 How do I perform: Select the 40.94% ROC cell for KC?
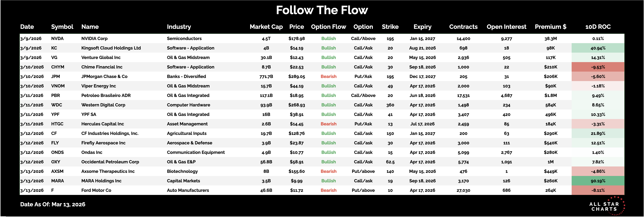click(598, 48)
